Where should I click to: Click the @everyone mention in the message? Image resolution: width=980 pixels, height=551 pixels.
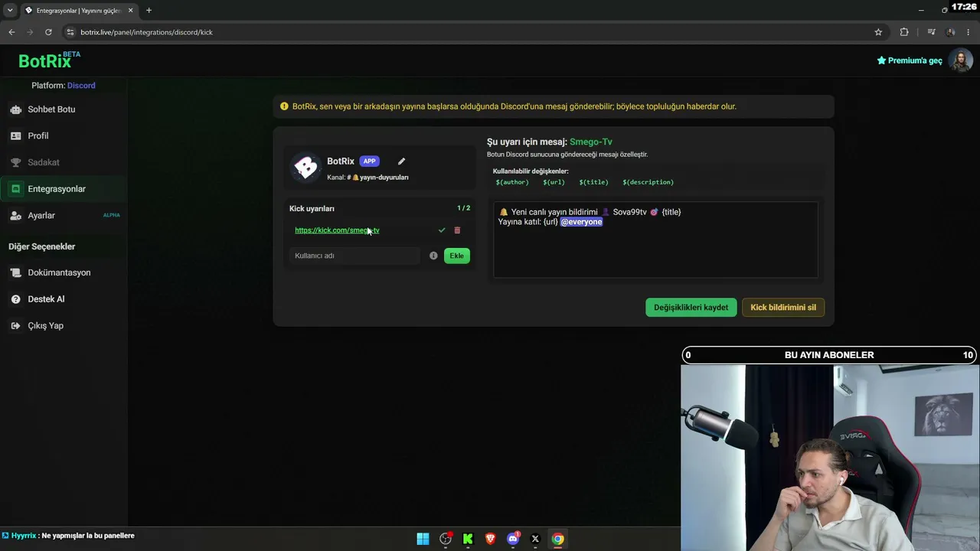(581, 222)
